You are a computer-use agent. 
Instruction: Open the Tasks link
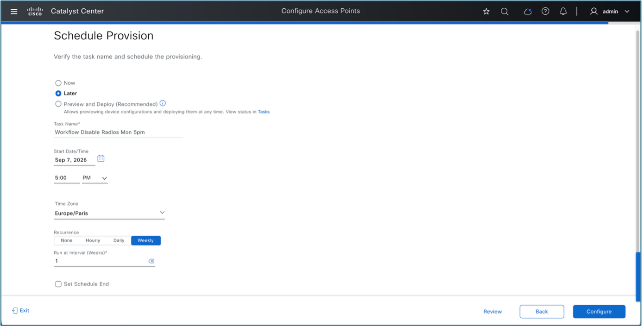pyautogui.click(x=264, y=112)
